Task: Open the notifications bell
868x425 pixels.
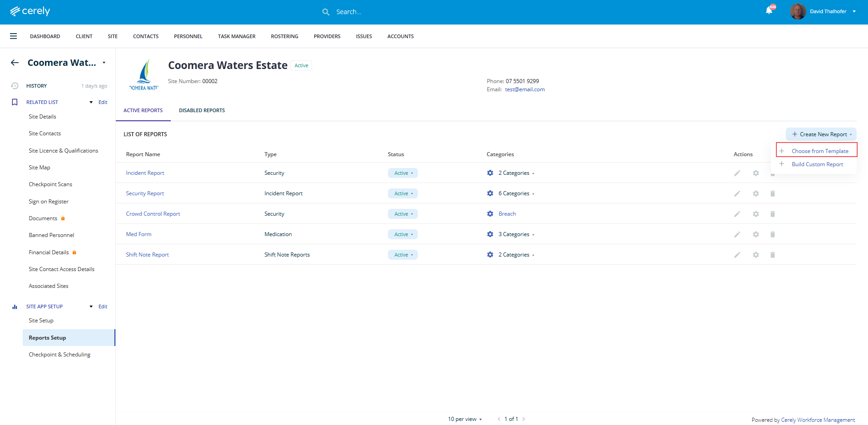Action: (x=769, y=11)
